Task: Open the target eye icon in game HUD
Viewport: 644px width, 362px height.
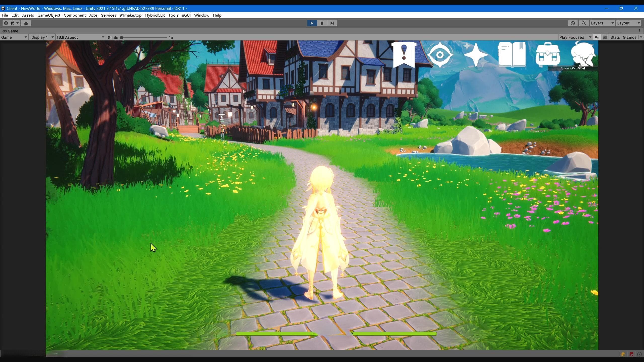Action: click(x=440, y=55)
